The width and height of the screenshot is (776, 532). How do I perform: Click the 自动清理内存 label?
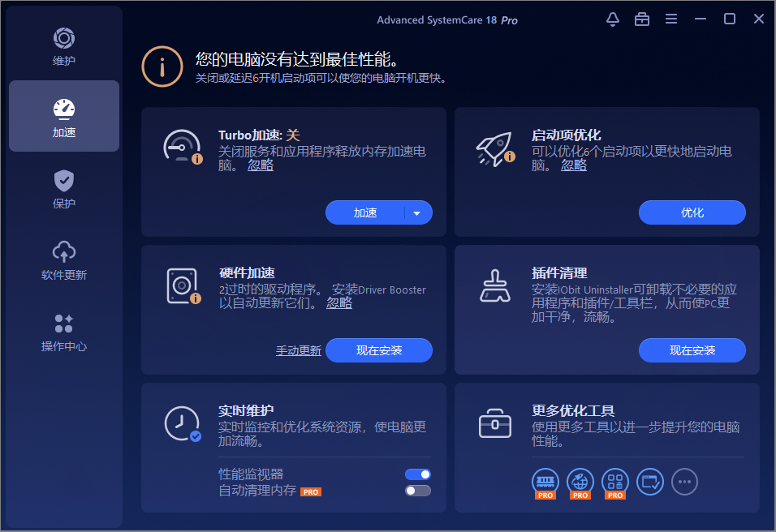(x=257, y=491)
